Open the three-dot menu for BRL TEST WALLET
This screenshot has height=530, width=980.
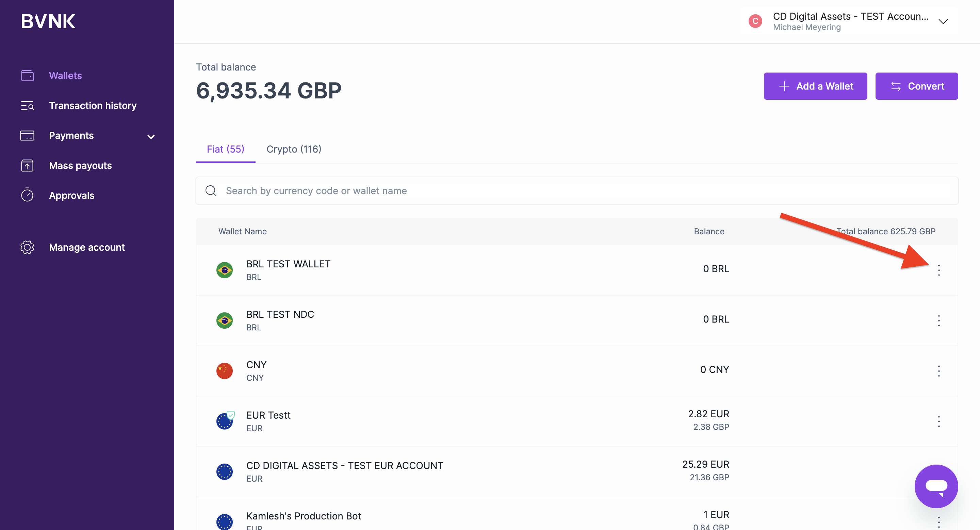pos(938,270)
